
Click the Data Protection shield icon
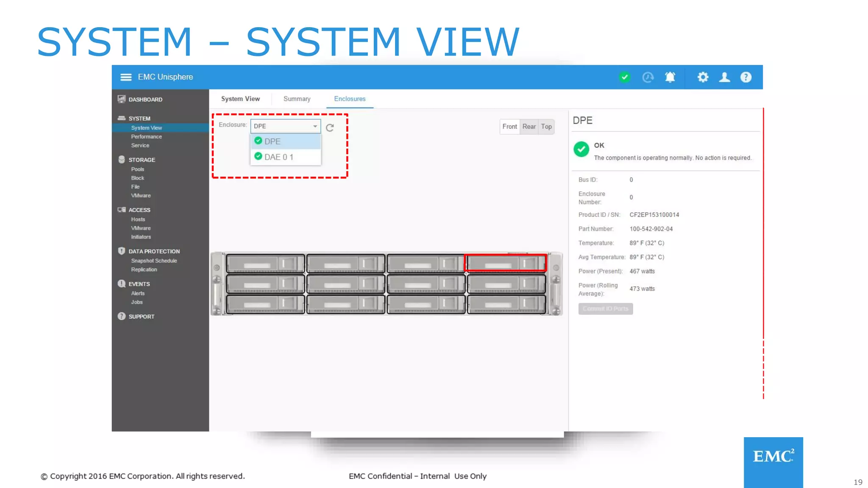[122, 251]
